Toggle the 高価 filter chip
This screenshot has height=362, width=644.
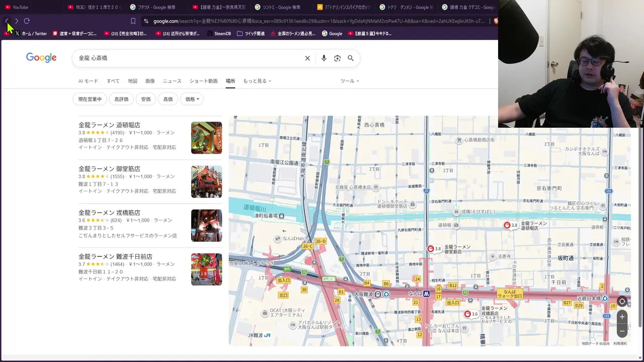(x=168, y=99)
